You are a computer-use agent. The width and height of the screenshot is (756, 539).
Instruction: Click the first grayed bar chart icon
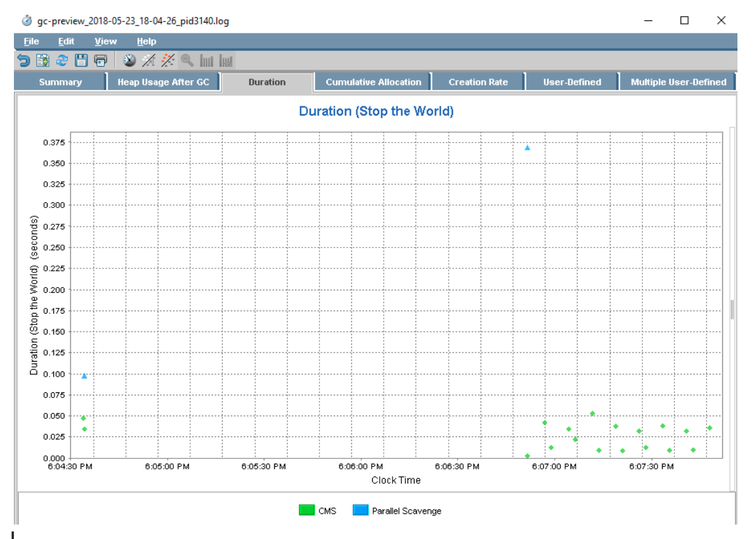[206, 60]
